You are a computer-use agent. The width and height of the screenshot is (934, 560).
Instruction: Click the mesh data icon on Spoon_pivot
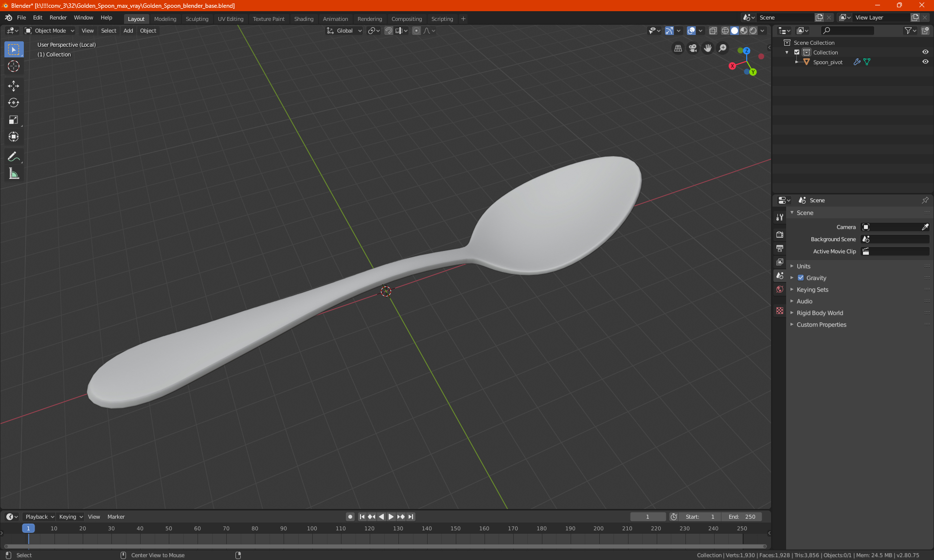pos(867,62)
